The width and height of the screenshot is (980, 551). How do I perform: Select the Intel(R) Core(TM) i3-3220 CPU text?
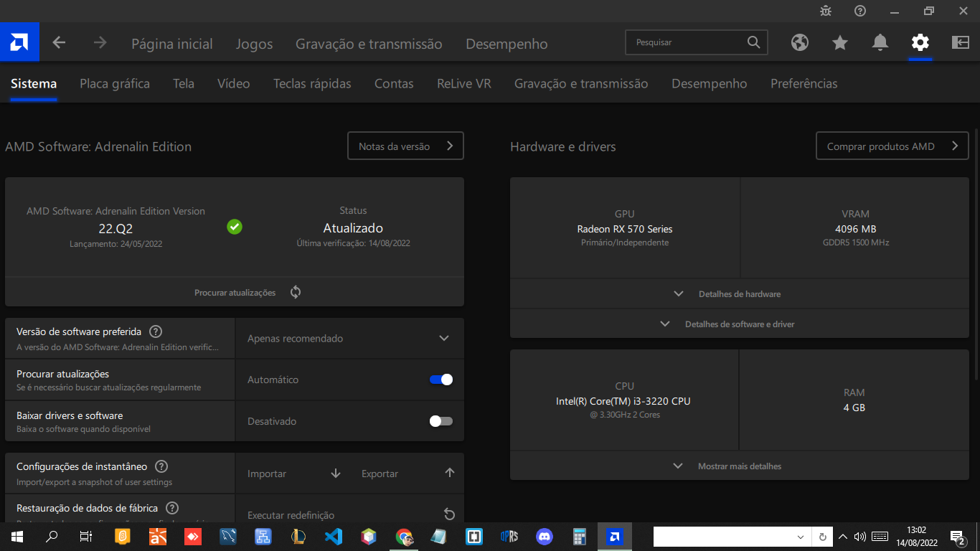pyautogui.click(x=623, y=401)
